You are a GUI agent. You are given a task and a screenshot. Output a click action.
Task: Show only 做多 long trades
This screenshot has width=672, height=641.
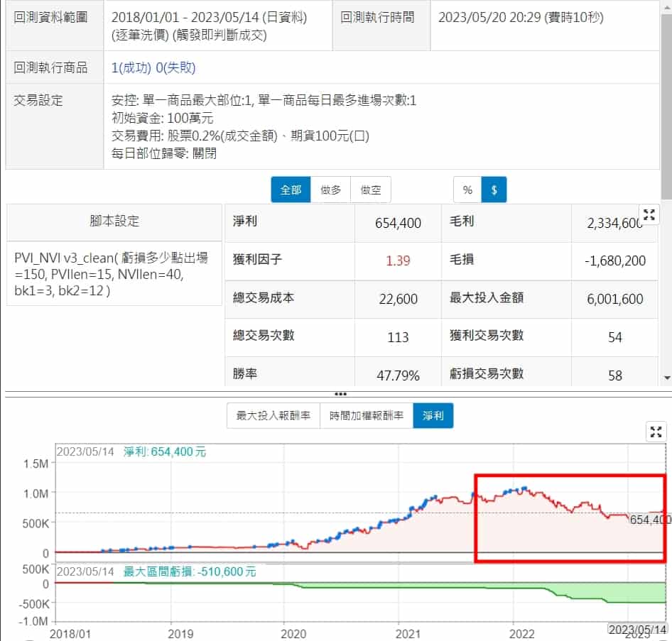tap(330, 190)
